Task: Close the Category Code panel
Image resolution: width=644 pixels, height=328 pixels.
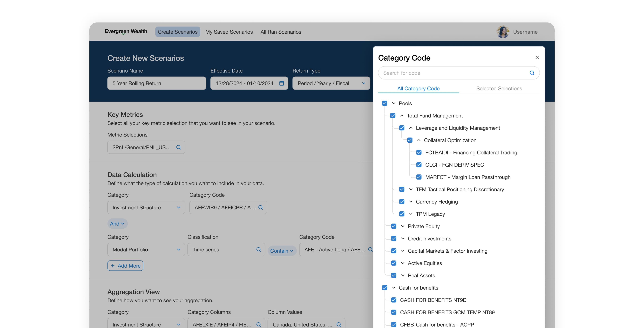Action: click(x=537, y=57)
